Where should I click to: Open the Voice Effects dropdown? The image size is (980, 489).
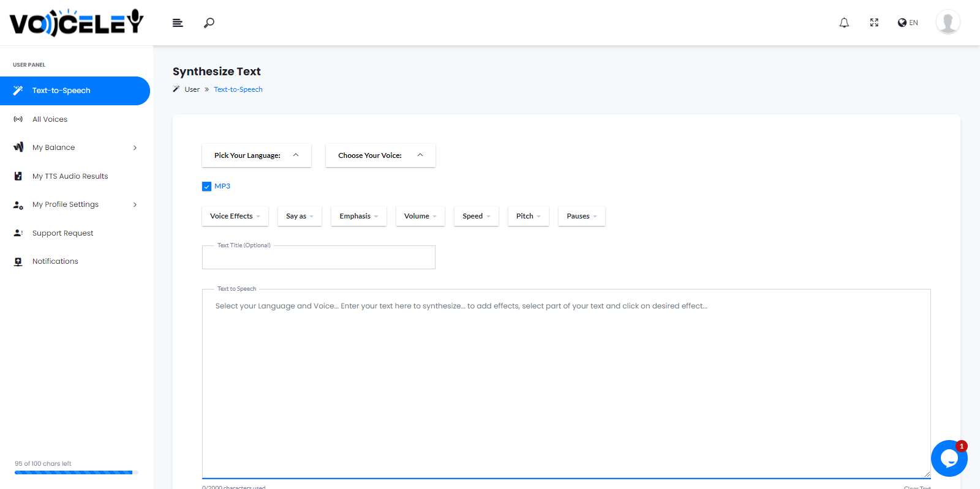(235, 216)
